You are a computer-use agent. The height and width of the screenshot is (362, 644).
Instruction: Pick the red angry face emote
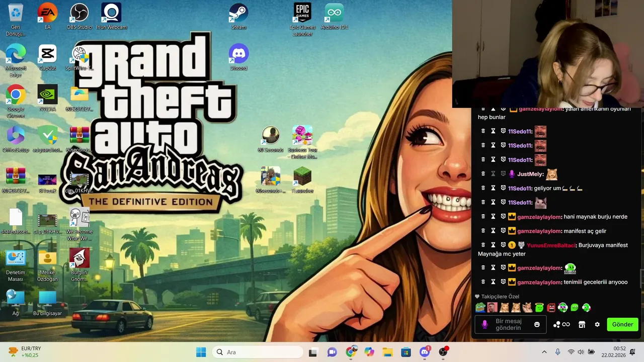coord(551,307)
